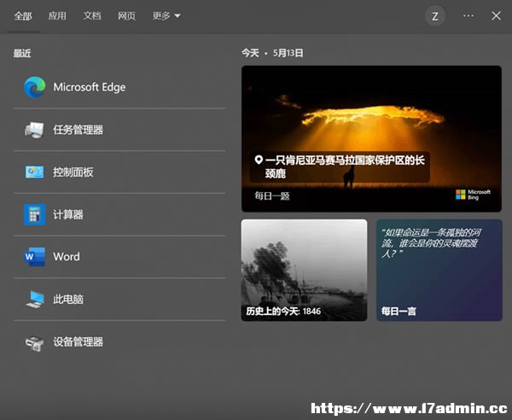This screenshot has height=420, width=512.
Task: Close the search panel
Action: [x=496, y=15]
